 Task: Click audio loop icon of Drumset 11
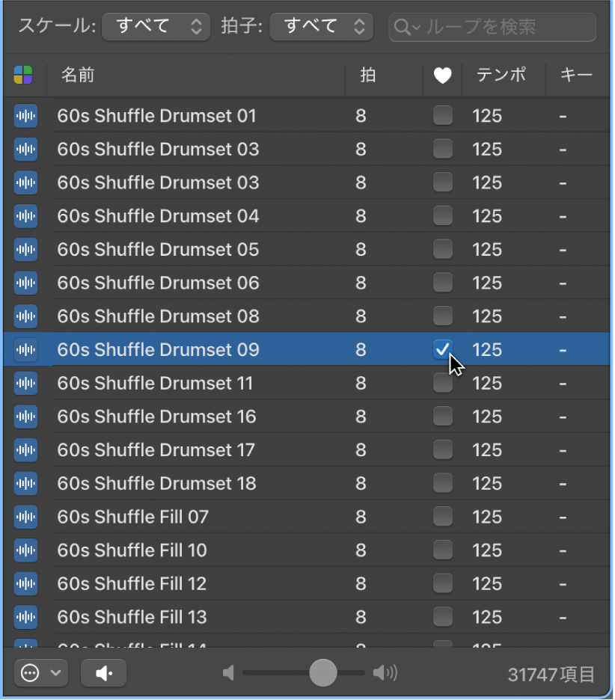coord(25,383)
